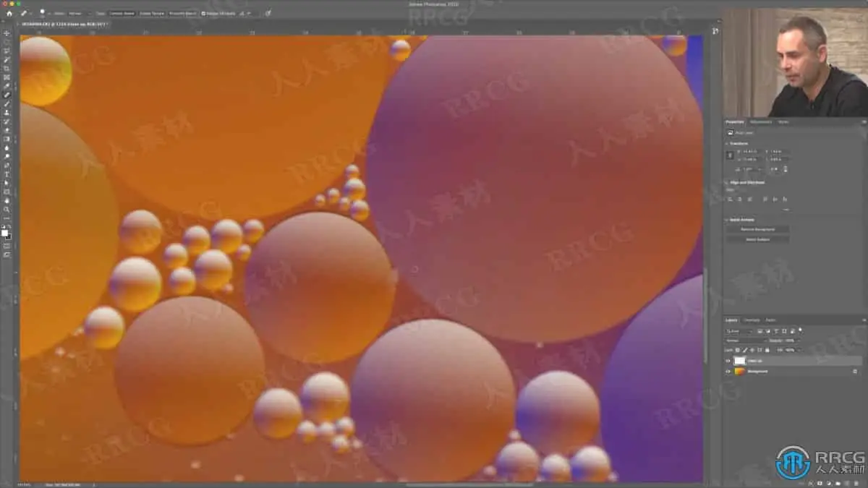
Task: Align right edges in Properties panel
Action: pyautogui.click(x=749, y=199)
